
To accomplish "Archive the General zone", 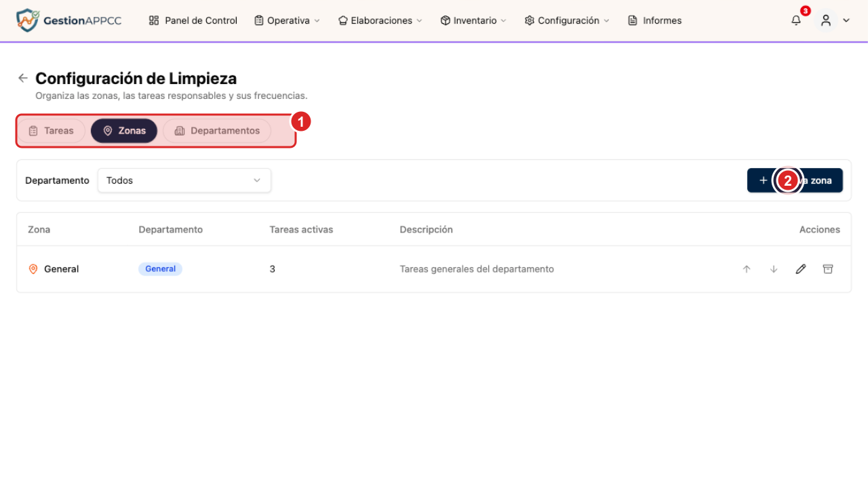I will [828, 269].
